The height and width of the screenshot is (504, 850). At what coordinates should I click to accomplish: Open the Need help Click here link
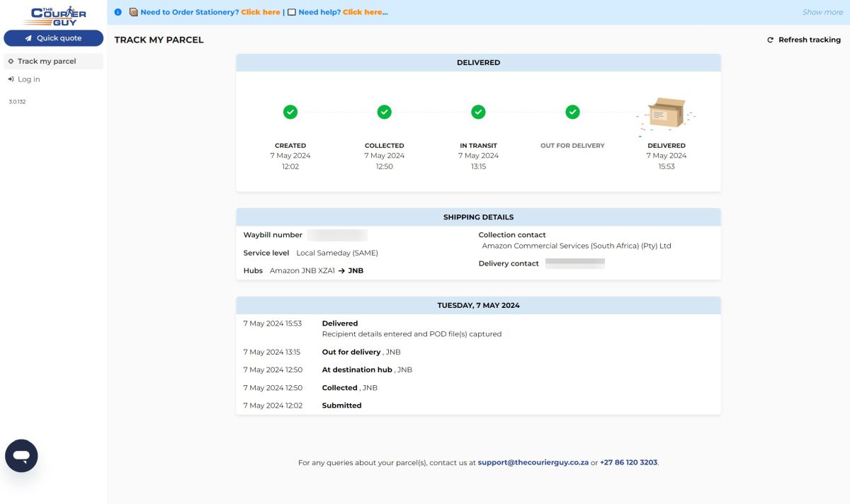coord(365,12)
